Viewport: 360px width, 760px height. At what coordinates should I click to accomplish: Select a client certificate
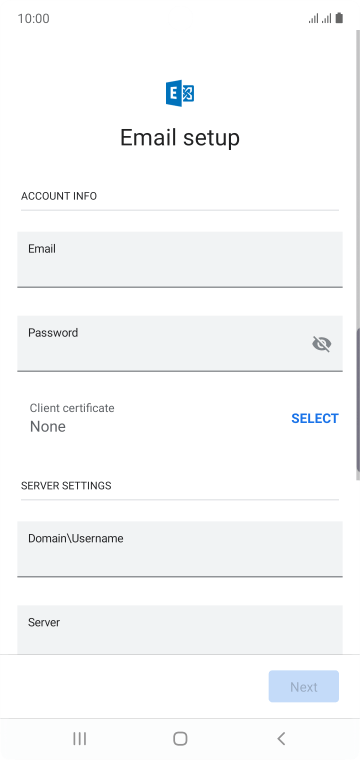click(315, 418)
